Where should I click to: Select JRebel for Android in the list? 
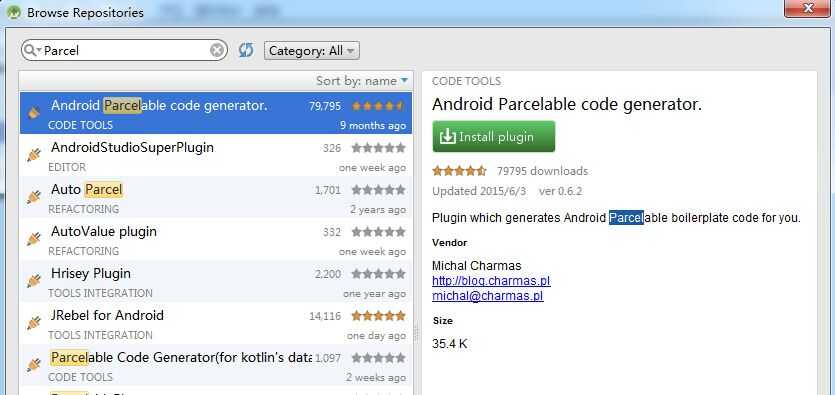point(216,323)
